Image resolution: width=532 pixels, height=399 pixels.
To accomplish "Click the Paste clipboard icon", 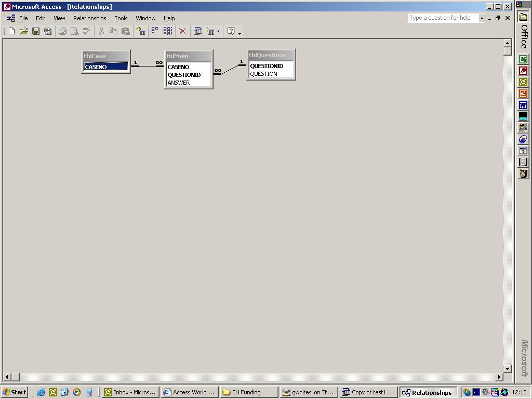I will coord(126,31).
